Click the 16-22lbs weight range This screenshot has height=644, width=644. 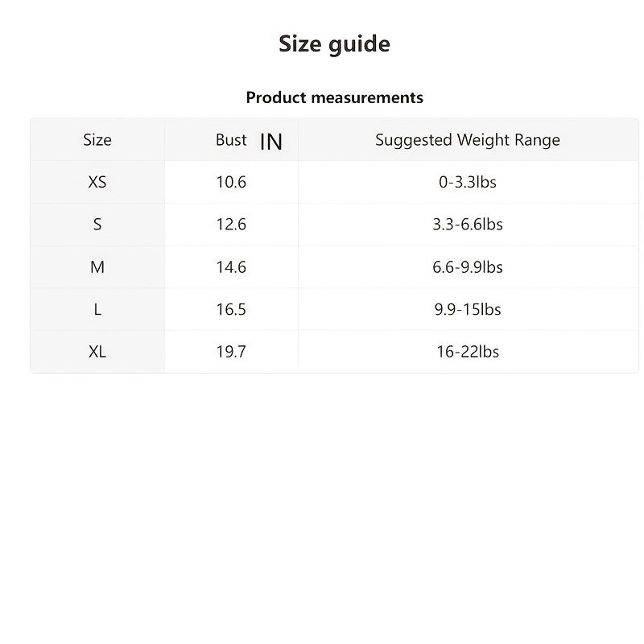pos(468,352)
